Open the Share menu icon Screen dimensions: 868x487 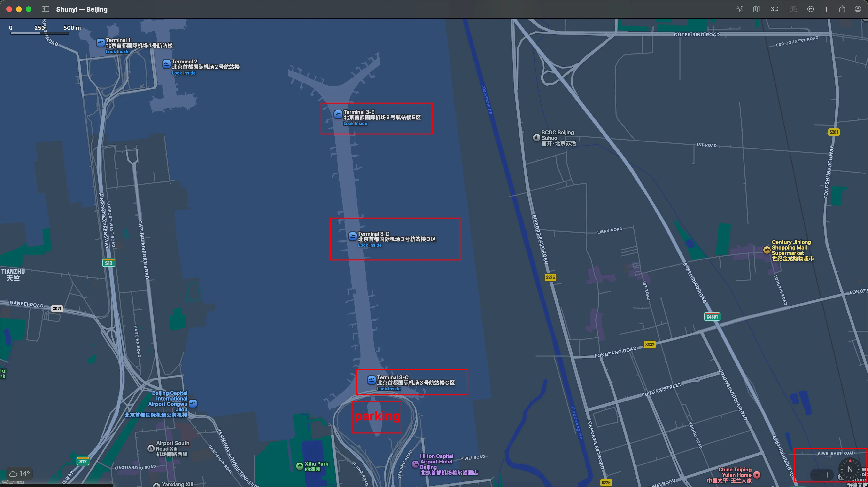tap(842, 9)
